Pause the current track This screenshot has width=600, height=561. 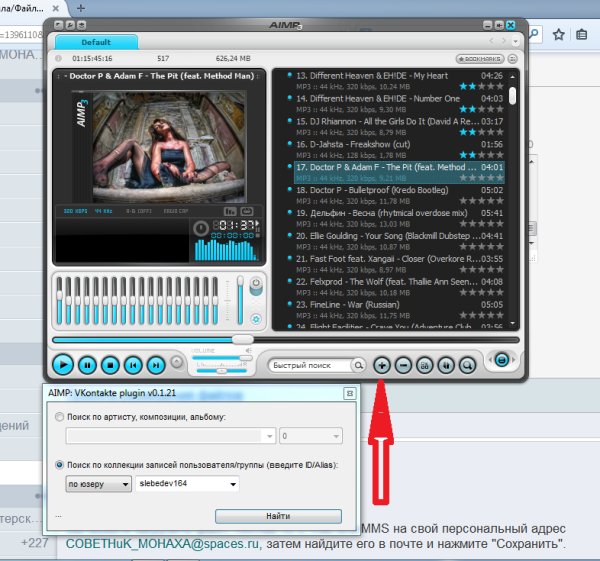[x=87, y=365]
